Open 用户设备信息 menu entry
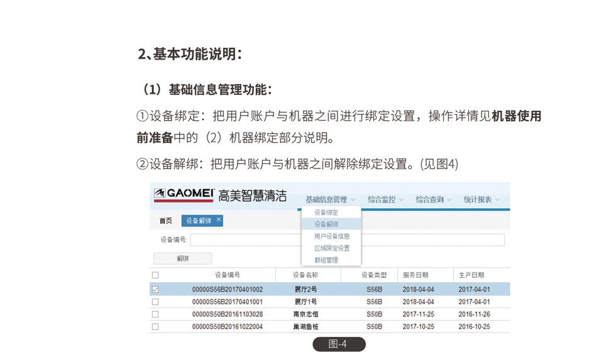The image size is (616, 364). point(332,236)
